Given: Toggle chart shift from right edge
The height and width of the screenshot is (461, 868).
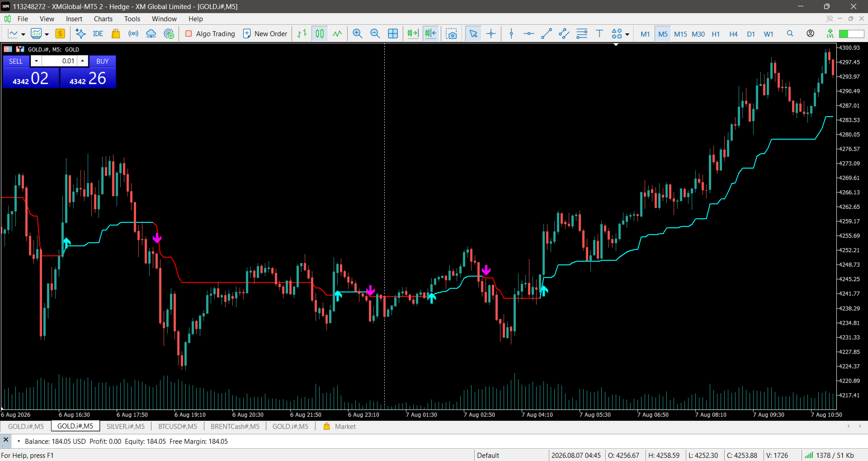Looking at the screenshot, I should tap(431, 33).
